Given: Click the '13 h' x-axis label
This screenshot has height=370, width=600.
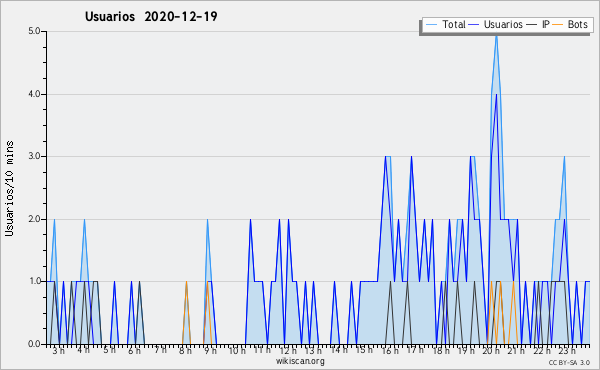Looking at the screenshot, I should (313, 350).
